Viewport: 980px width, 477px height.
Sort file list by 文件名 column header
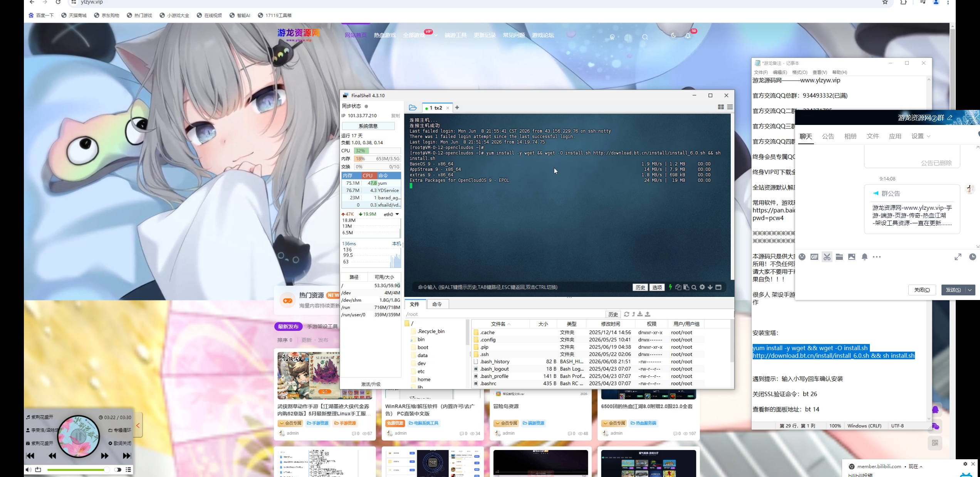point(501,324)
